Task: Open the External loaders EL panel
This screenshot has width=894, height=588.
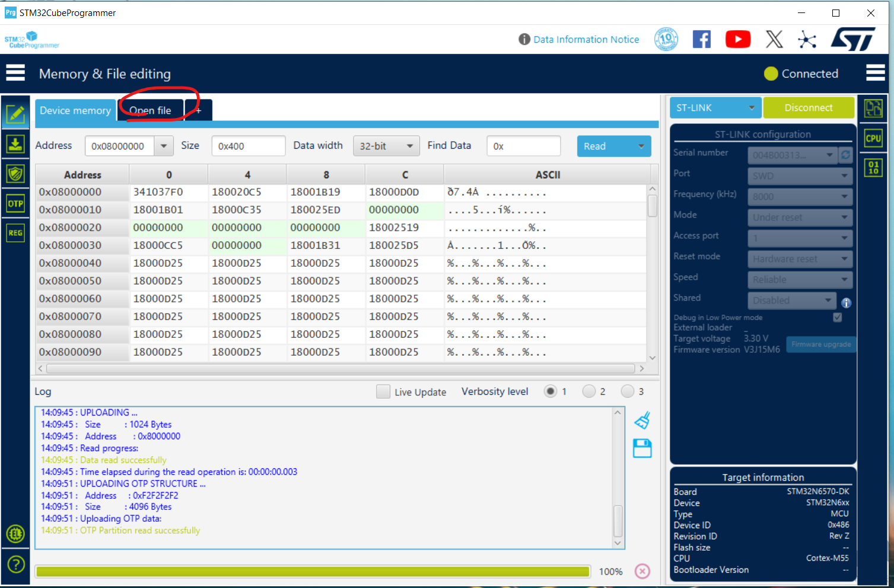Action: 15,534
